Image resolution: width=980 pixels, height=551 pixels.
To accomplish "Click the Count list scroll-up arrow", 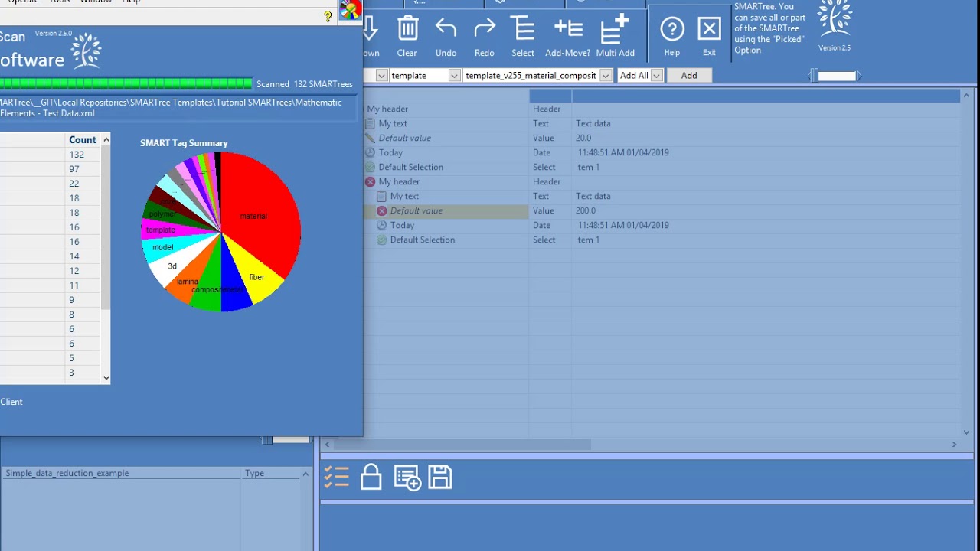I will pyautogui.click(x=106, y=139).
